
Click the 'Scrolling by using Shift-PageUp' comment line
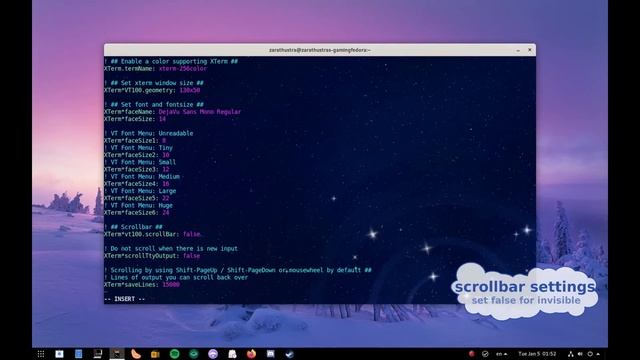tap(238, 270)
